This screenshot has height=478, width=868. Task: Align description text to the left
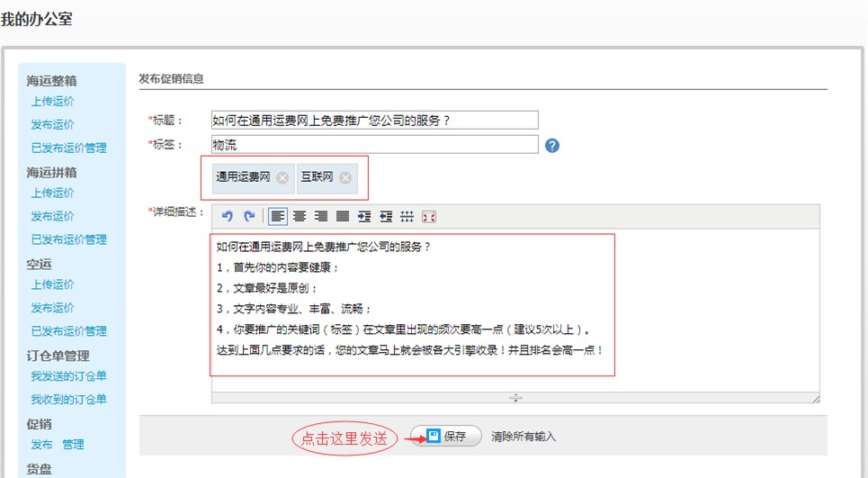click(x=278, y=216)
